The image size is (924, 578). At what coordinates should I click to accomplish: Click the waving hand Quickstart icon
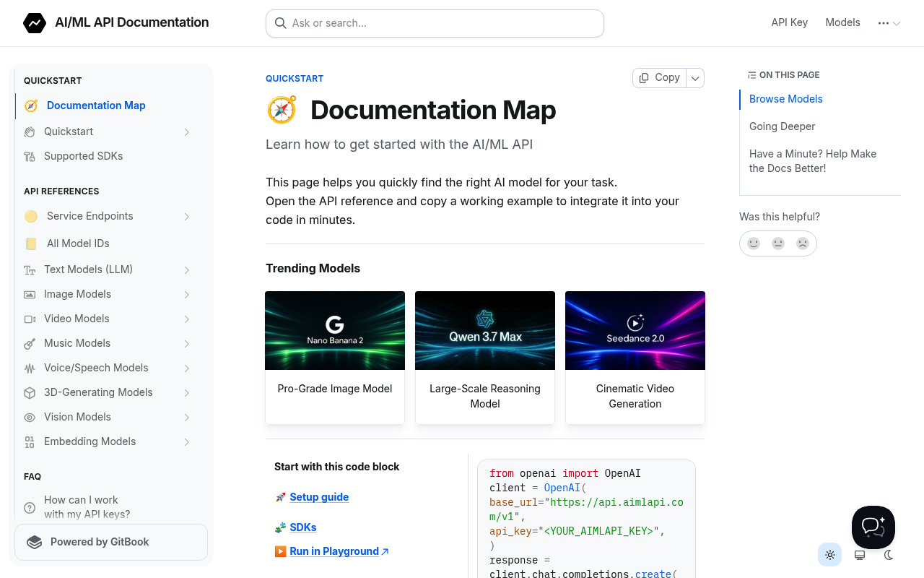point(30,131)
